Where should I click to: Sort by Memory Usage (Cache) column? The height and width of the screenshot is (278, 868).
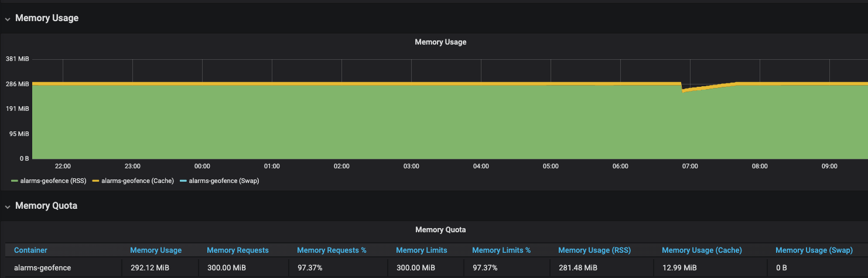click(702, 250)
